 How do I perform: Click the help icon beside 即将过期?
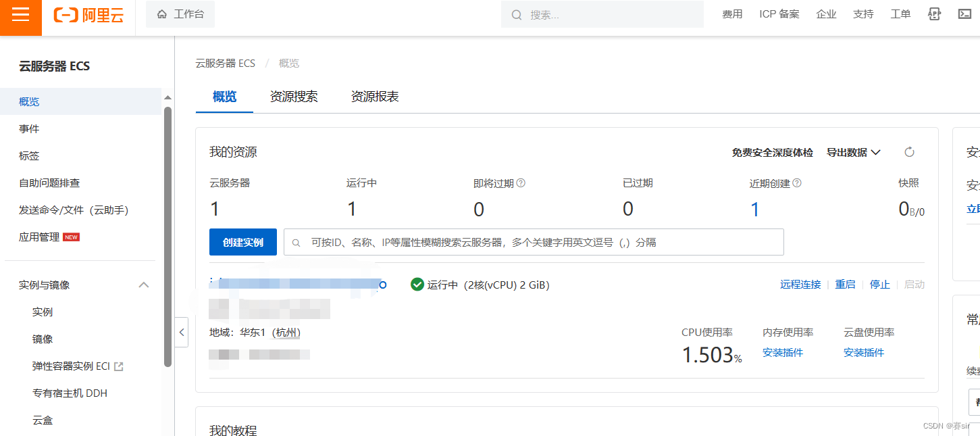521,183
